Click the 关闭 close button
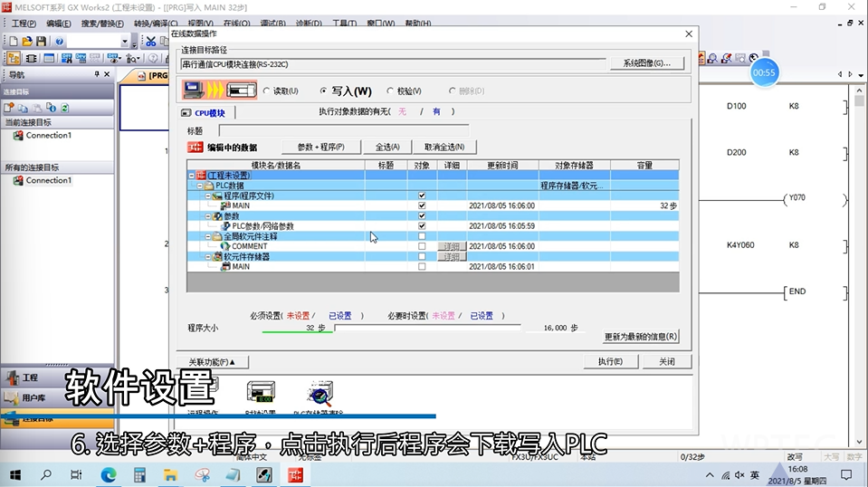Image resolution: width=868 pixels, height=487 pixels. tap(667, 361)
